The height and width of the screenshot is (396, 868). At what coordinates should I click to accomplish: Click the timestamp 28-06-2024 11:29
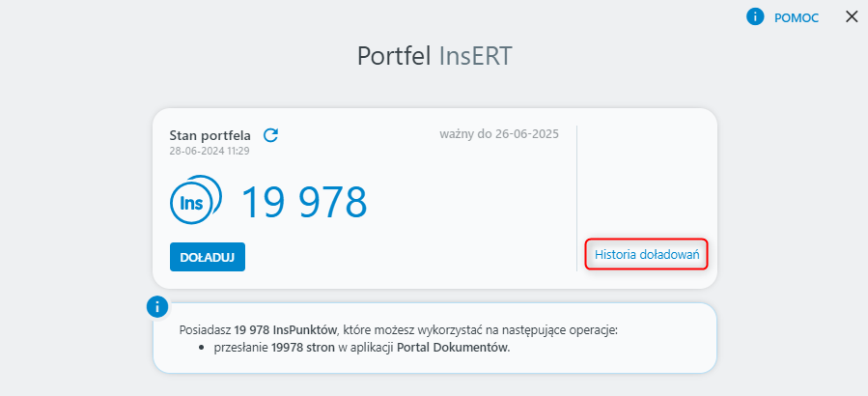210,151
